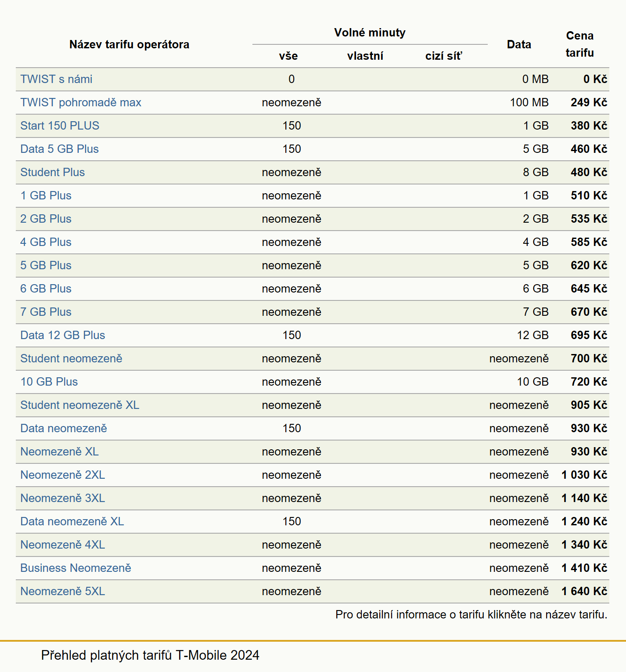Click the vlastní sub-column header

pos(365,56)
